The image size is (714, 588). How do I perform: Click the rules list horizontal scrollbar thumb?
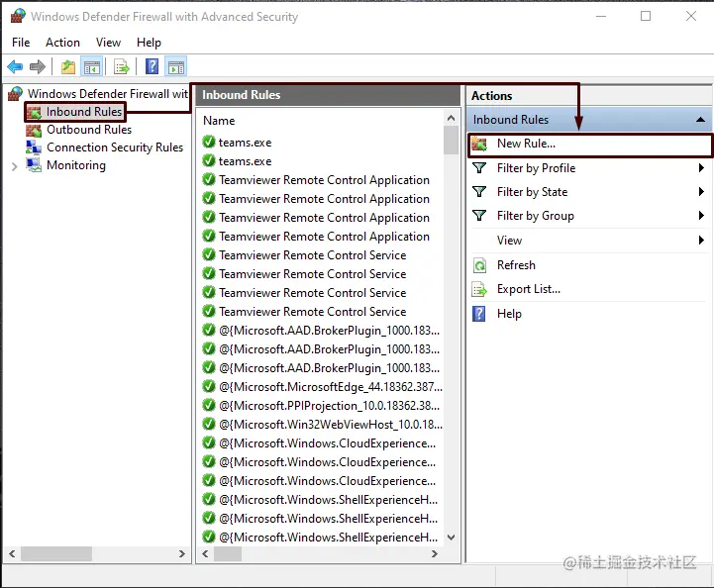(228, 554)
